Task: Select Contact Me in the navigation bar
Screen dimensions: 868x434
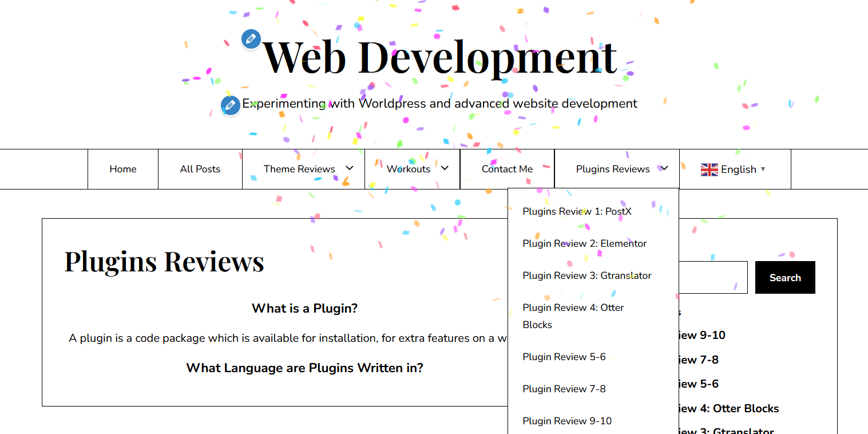Action: pyautogui.click(x=507, y=169)
